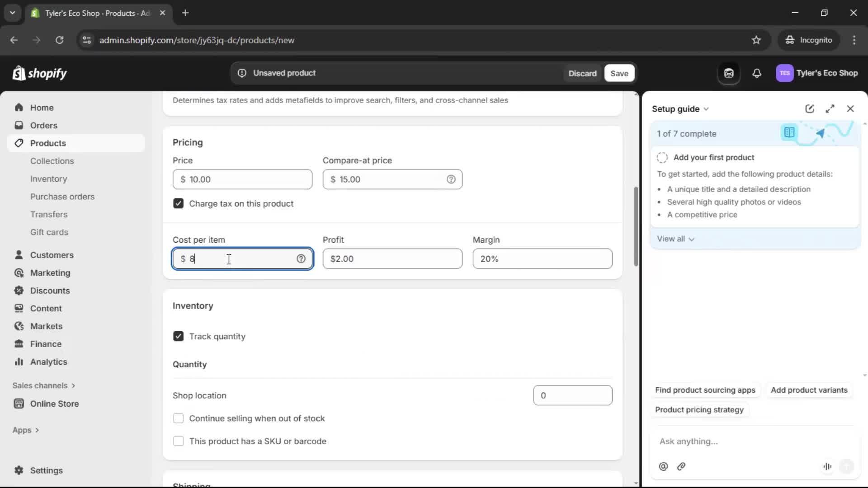Image resolution: width=868 pixels, height=488 pixels.
Task: Open the browser three-dot menu
Action: click(x=855, y=40)
